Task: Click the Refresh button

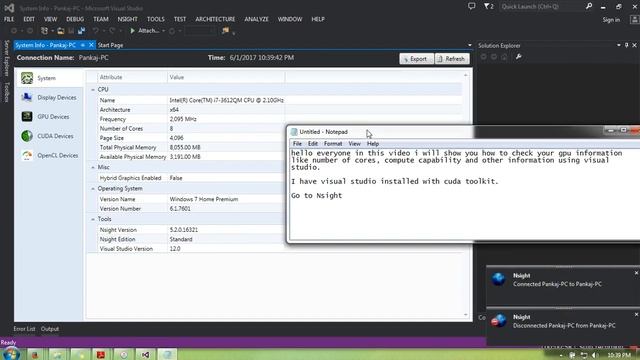Action: click(x=452, y=59)
